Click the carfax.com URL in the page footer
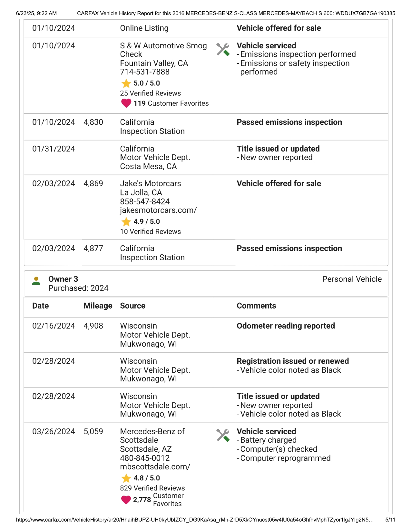This screenshot has height=532, width=411. click(x=195, y=520)
